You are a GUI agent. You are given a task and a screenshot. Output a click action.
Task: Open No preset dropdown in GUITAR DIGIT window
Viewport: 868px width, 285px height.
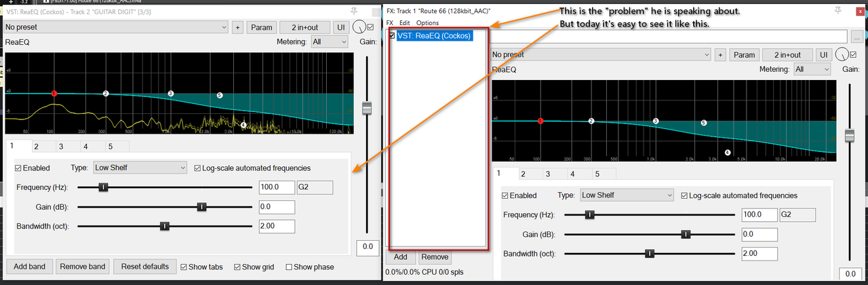pos(115,27)
